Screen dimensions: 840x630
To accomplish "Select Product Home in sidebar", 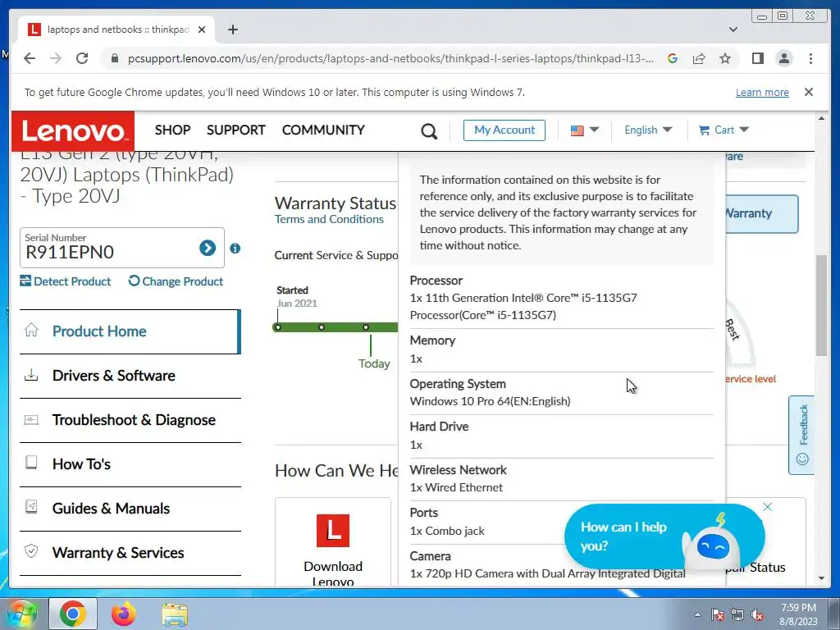I will pos(130,331).
